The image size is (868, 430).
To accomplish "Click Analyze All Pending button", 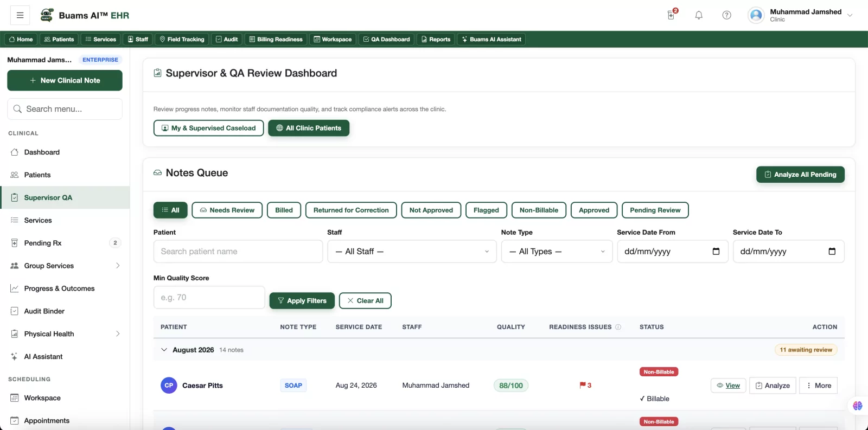I will click(800, 175).
